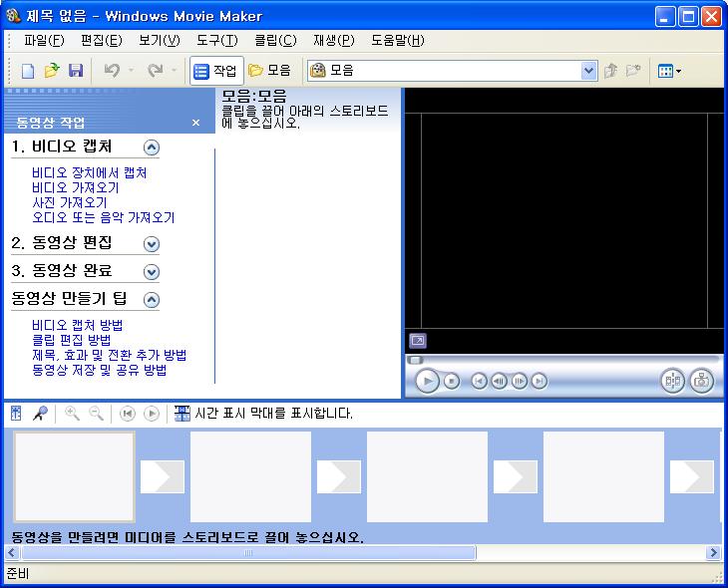
Task: Click the Undo arrow icon
Action: click(x=112, y=71)
